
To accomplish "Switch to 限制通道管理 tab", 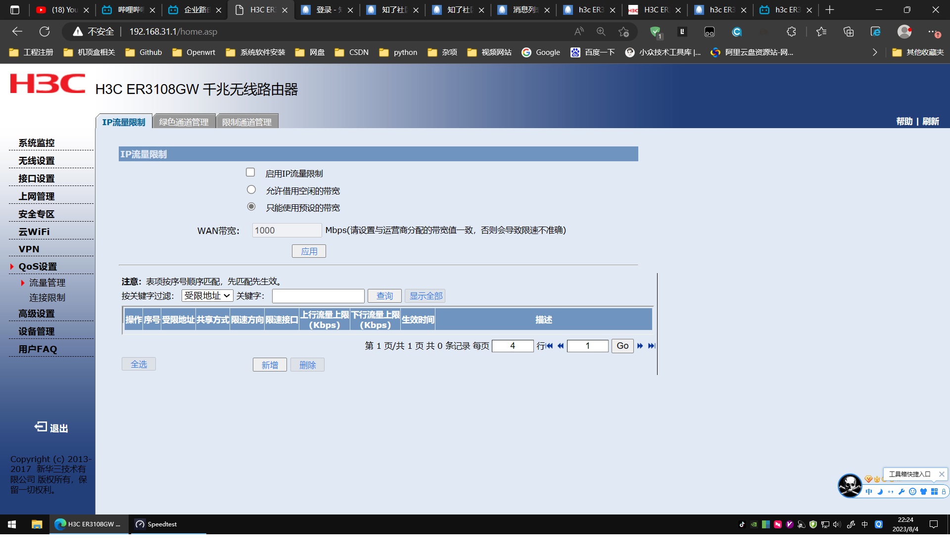I will [x=247, y=122].
